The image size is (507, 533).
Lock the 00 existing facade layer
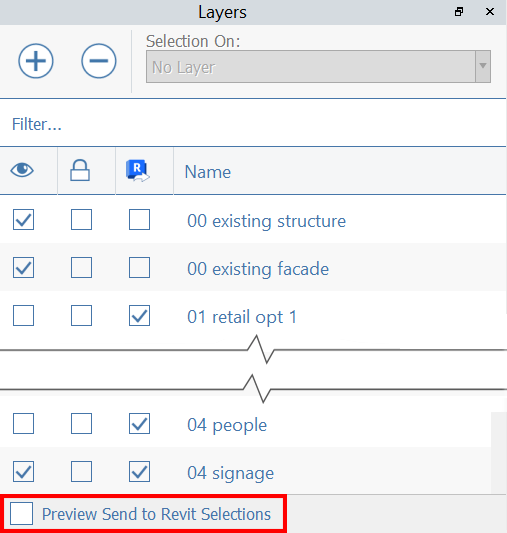point(81,268)
